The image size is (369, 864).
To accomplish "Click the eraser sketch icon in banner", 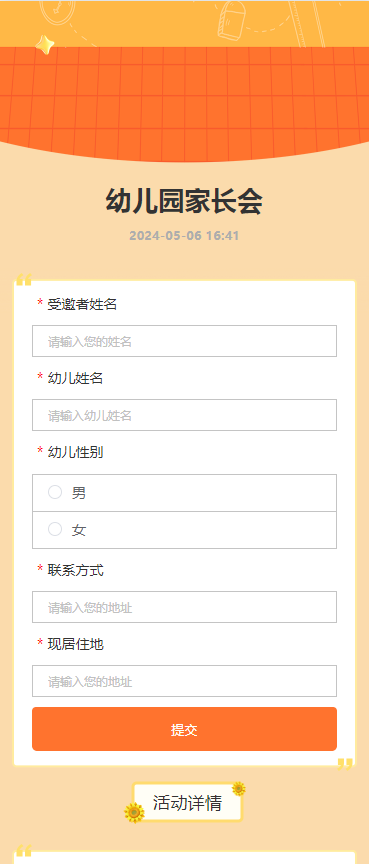I will point(231,19).
